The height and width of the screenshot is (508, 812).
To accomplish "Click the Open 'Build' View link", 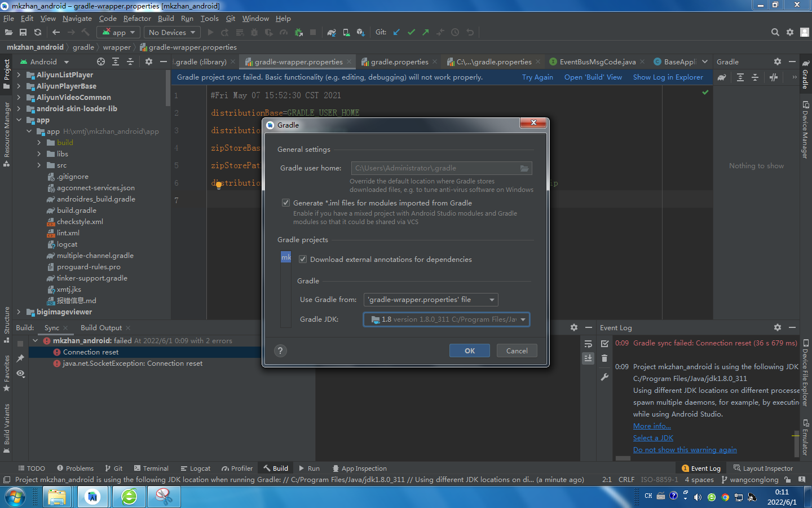I will coord(593,77).
